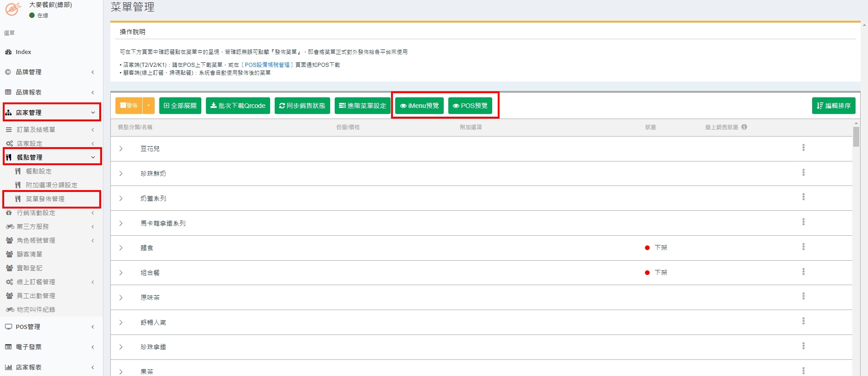The width and height of the screenshot is (868, 376).
Task: Click the 編輯排序 button
Action: 833,106
